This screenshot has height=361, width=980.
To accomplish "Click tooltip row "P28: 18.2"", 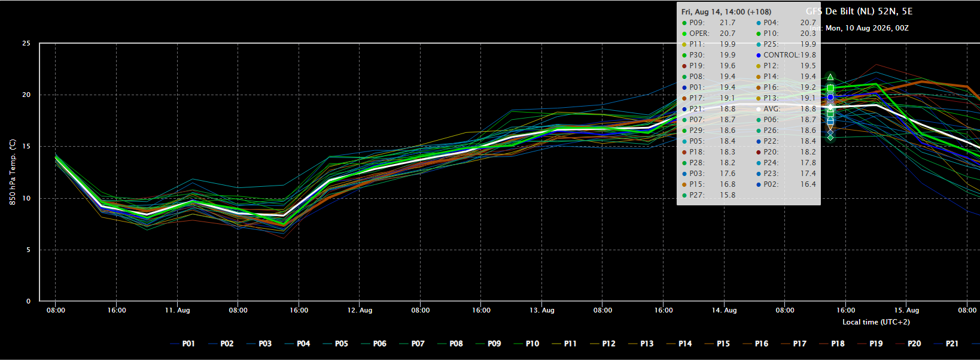I will point(709,163).
